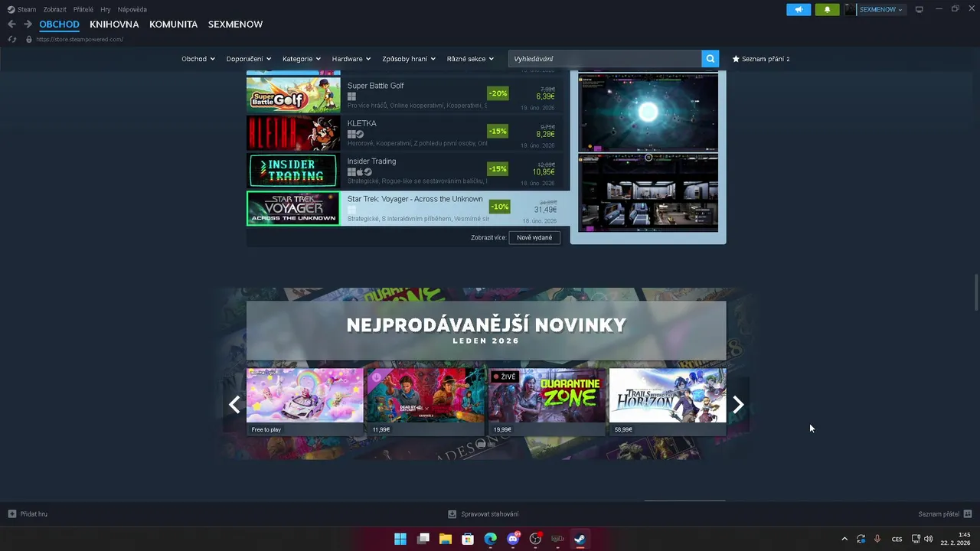This screenshot has width=980, height=551.
Task: Click the plus icon next to Přidat hru
Action: click(11, 514)
